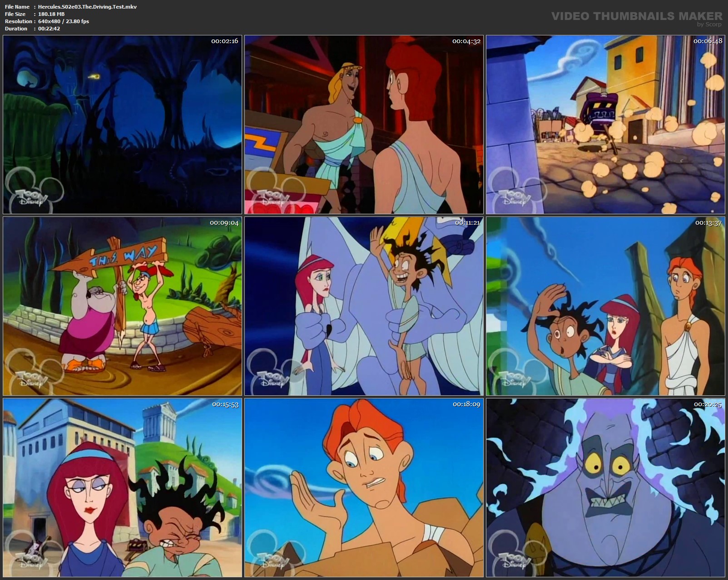Click the 00:15:53 timestamp label

224,404
